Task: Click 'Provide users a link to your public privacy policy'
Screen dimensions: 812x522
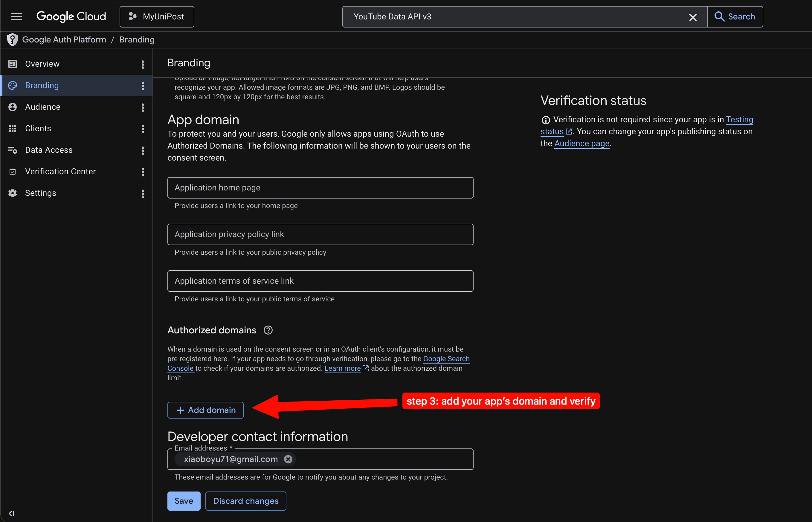Action: [x=250, y=252]
